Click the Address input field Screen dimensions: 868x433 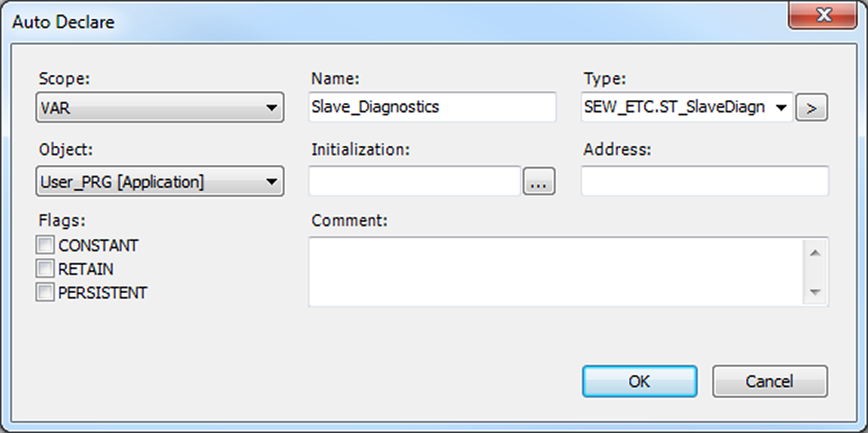[x=704, y=181]
